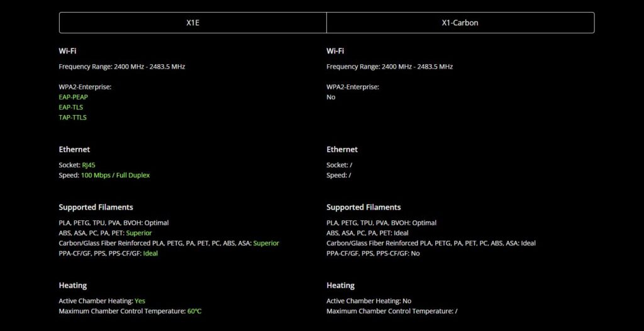Click X1E Frequency Range line
This screenshot has width=644, height=331.
pos(121,66)
